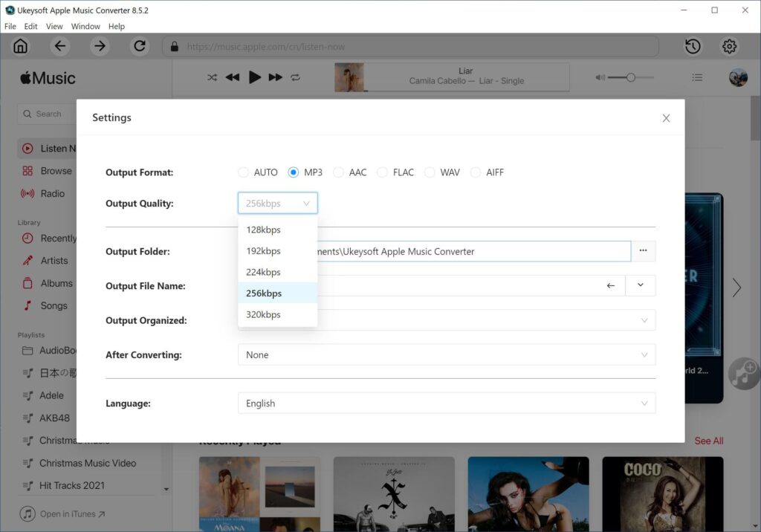Close the Settings dialog
This screenshot has width=761, height=532.
click(666, 118)
